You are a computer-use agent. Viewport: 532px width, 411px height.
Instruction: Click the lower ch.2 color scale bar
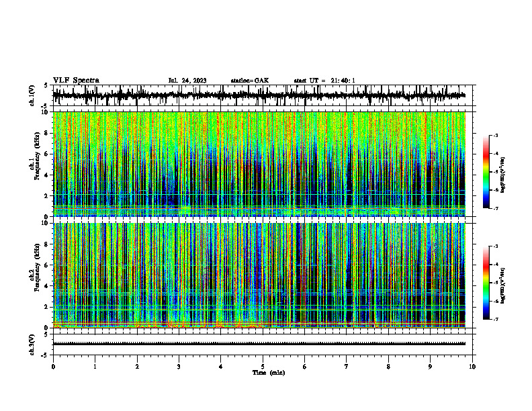coord(486,283)
